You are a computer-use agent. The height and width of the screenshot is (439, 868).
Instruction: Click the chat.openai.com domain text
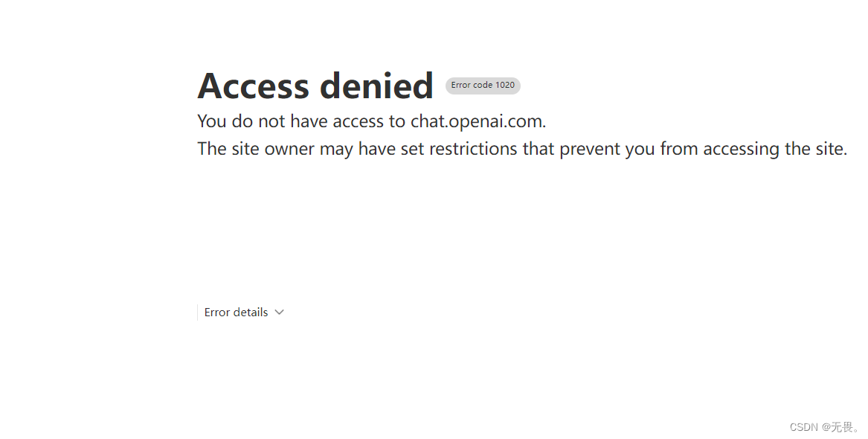(x=476, y=121)
